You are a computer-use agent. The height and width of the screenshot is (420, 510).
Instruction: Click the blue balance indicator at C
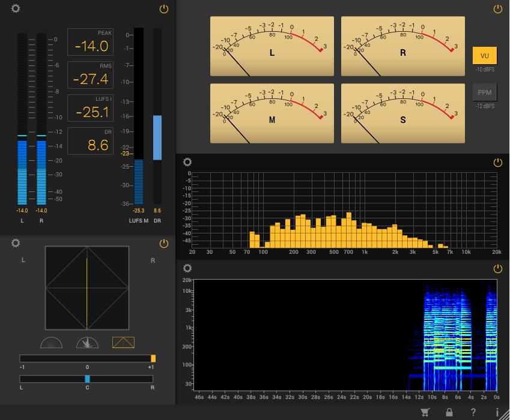point(87,379)
